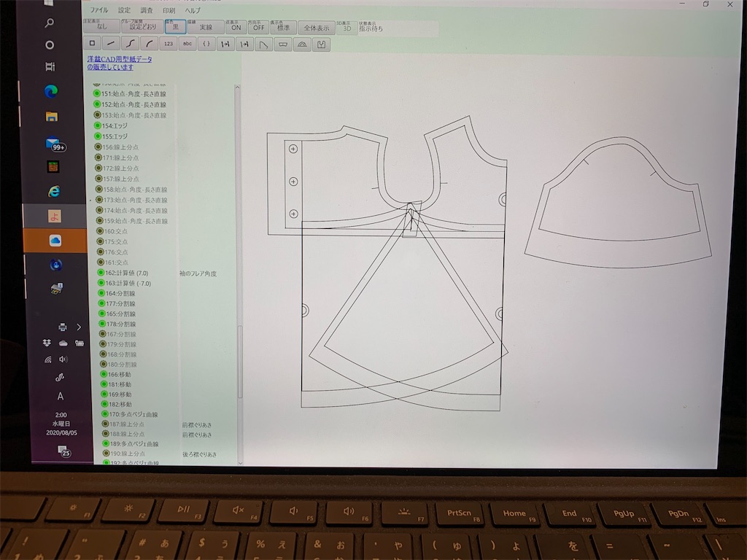Toggle the green circle of row 154:エッジ

pyautogui.click(x=97, y=125)
